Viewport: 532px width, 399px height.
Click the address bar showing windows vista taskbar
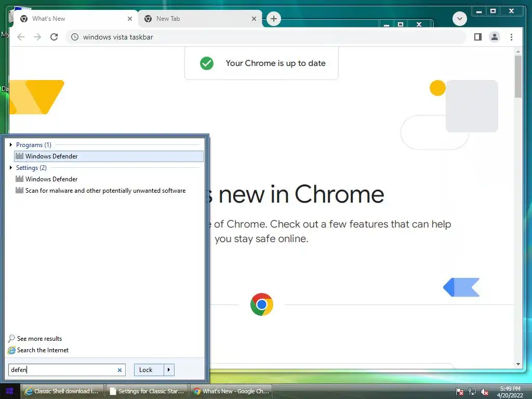point(265,37)
